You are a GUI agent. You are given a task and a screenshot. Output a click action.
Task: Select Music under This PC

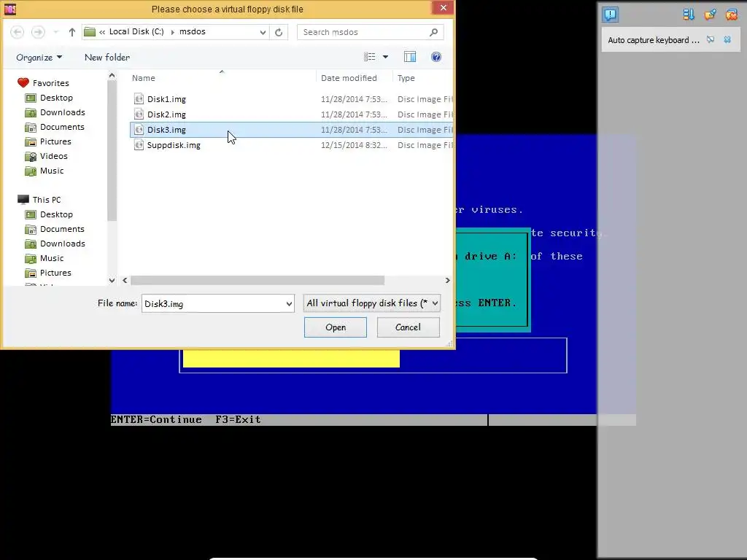click(x=52, y=258)
